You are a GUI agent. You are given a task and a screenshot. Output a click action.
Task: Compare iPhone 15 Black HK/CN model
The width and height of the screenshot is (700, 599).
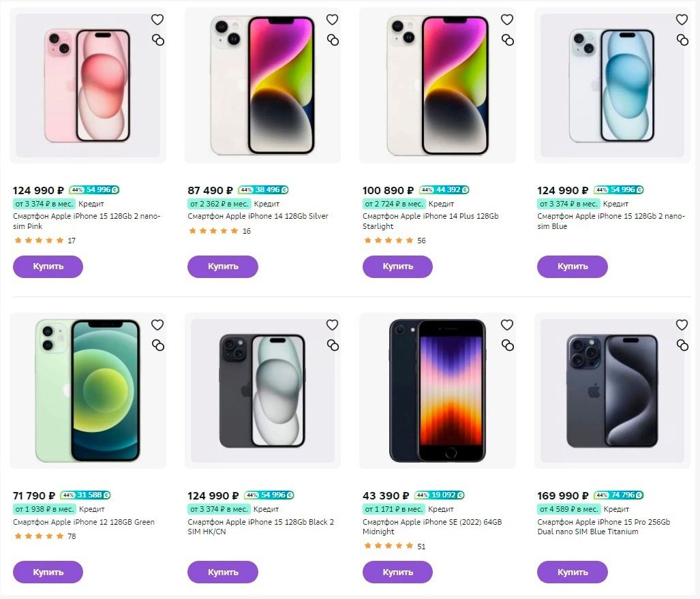333,345
